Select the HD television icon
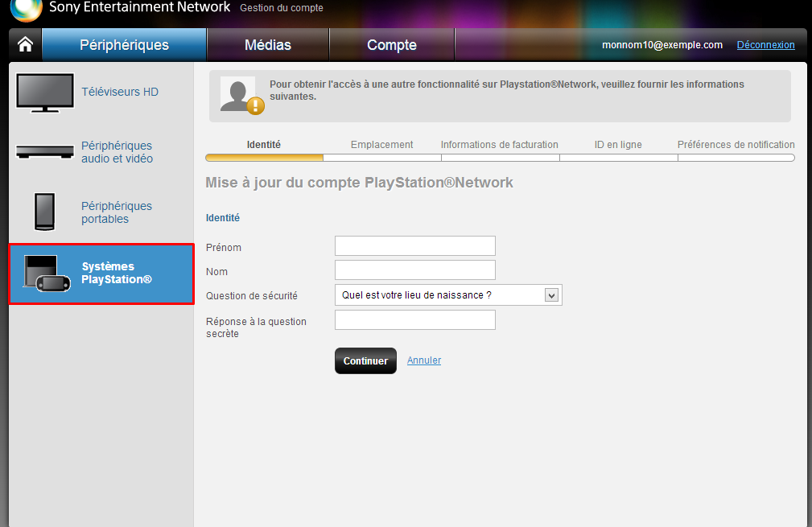Screen dimensions: 812x527 (x=45, y=93)
